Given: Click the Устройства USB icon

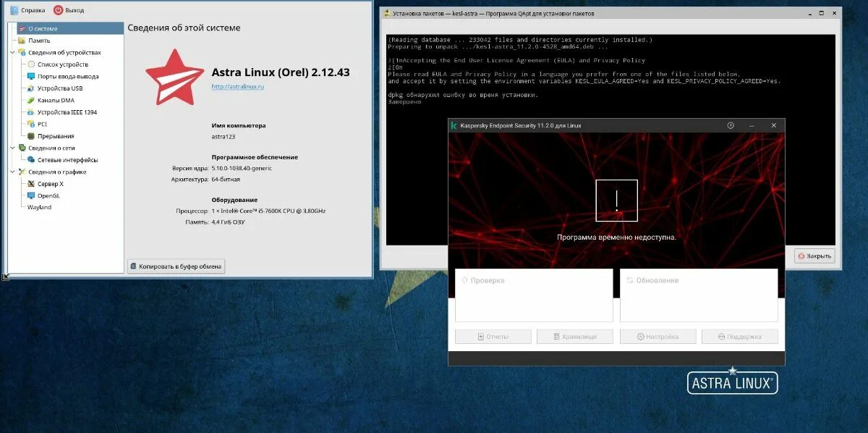Looking at the screenshot, I should coord(31,88).
